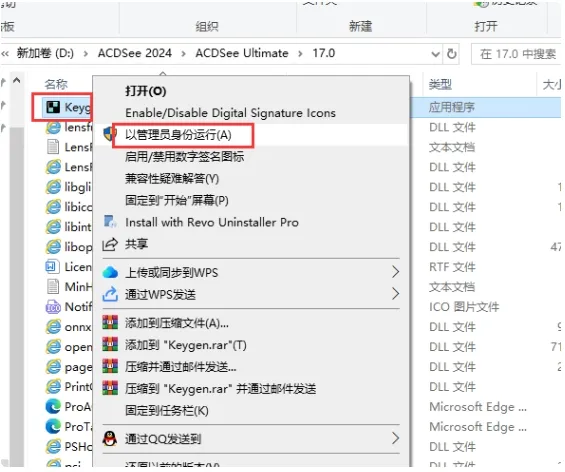The height and width of the screenshot is (472, 565).
Task: Click the 17.0 breadcrumb
Action: tap(324, 53)
